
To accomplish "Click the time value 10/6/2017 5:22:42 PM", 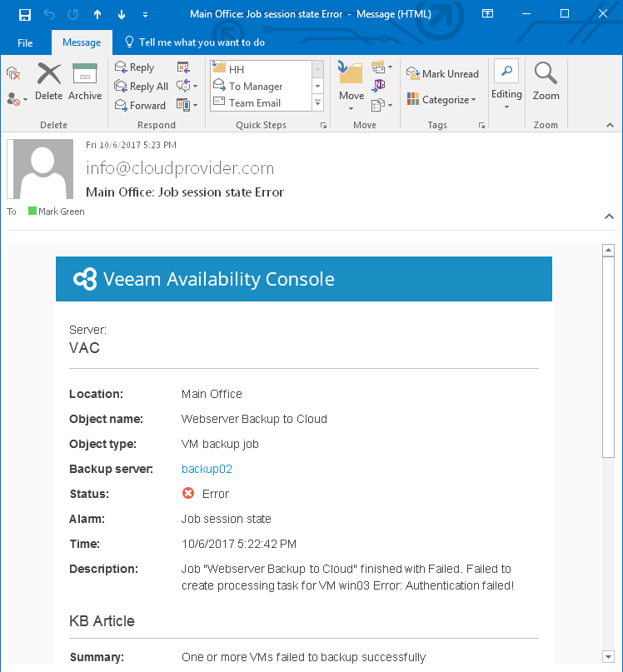I will (x=239, y=544).
